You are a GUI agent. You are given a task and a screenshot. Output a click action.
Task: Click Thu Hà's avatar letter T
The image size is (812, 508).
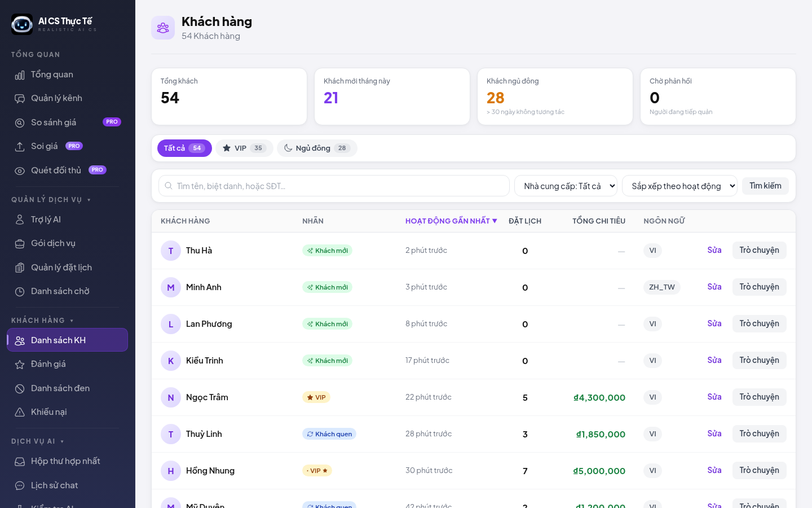coord(171,251)
